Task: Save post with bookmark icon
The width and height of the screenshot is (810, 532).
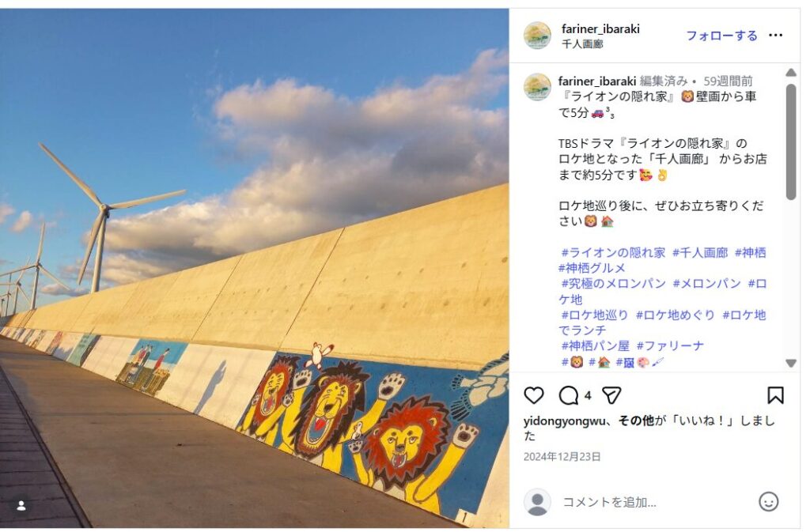Action: coord(775,396)
